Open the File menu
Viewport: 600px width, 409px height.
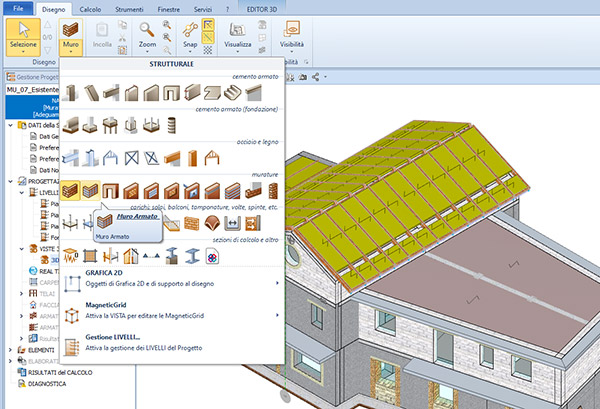point(18,8)
